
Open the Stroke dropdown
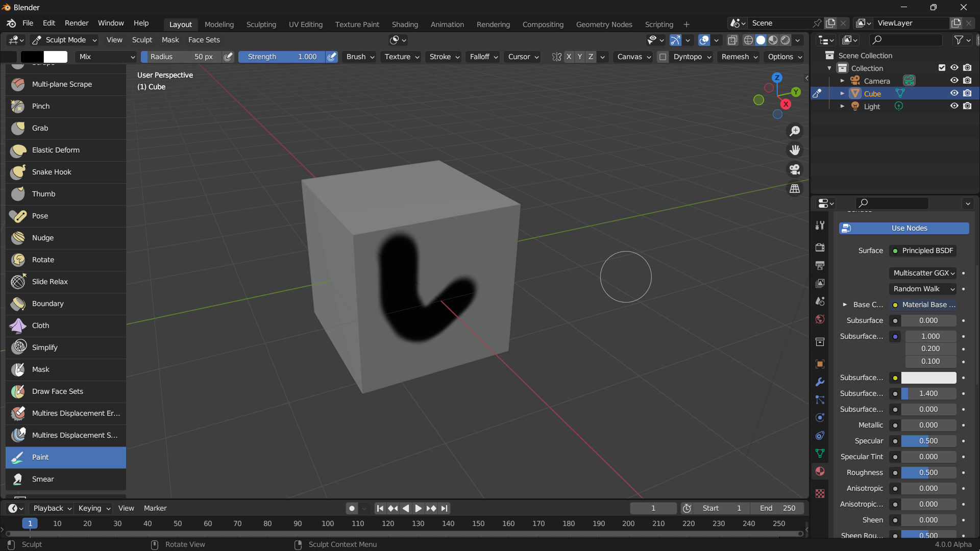pyautogui.click(x=444, y=57)
